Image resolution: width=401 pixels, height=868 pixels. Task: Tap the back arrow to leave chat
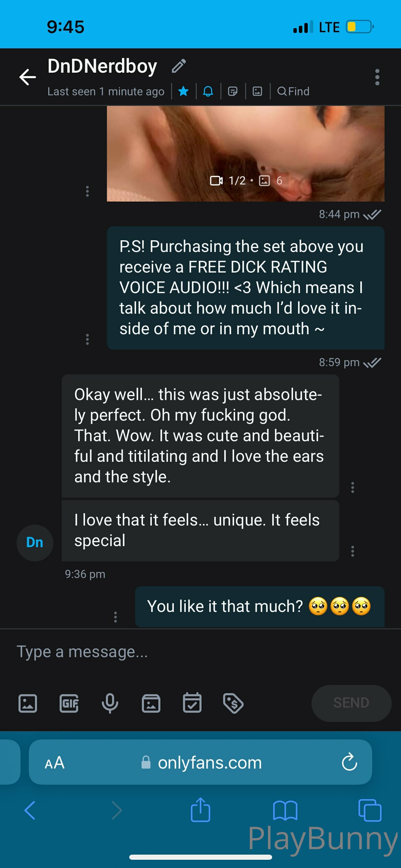(x=27, y=77)
